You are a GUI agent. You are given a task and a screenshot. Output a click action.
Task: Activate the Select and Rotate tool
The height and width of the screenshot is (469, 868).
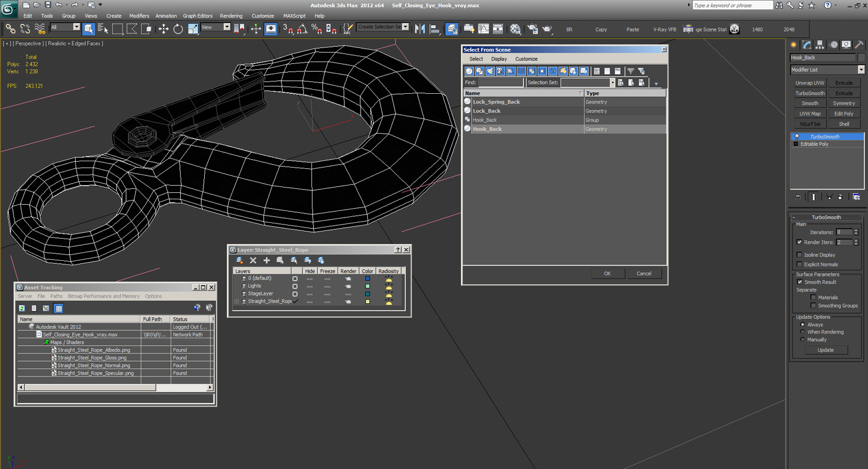point(178,29)
